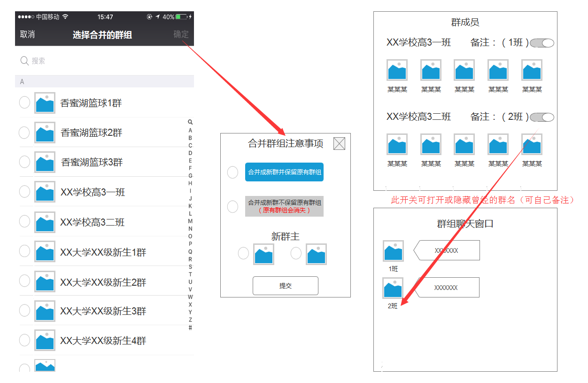The width and height of the screenshot is (588, 383).
Task: Select the XX大学XX级新生1群 radio button
Action: tap(24, 251)
